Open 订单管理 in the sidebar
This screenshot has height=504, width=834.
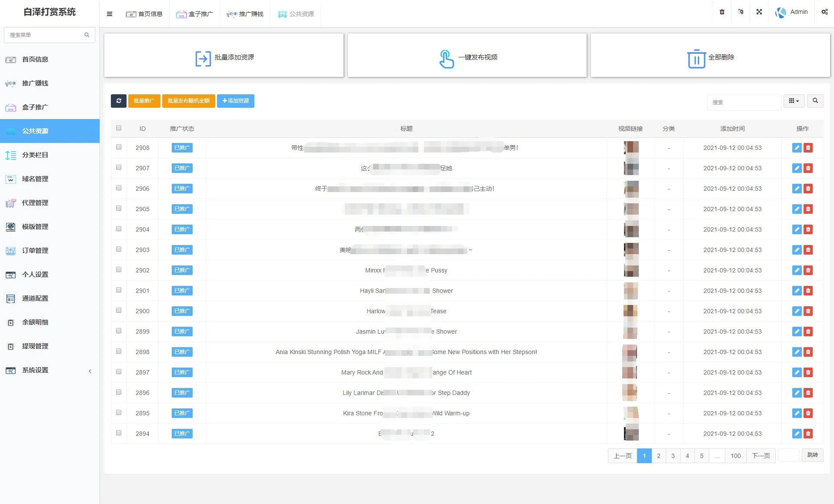(35, 251)
